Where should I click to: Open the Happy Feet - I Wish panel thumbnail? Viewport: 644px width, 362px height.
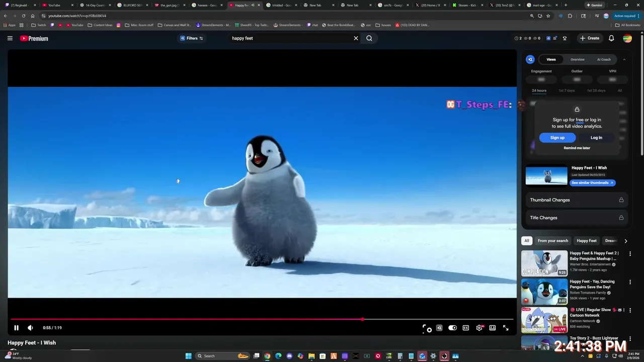pos(546,175)
